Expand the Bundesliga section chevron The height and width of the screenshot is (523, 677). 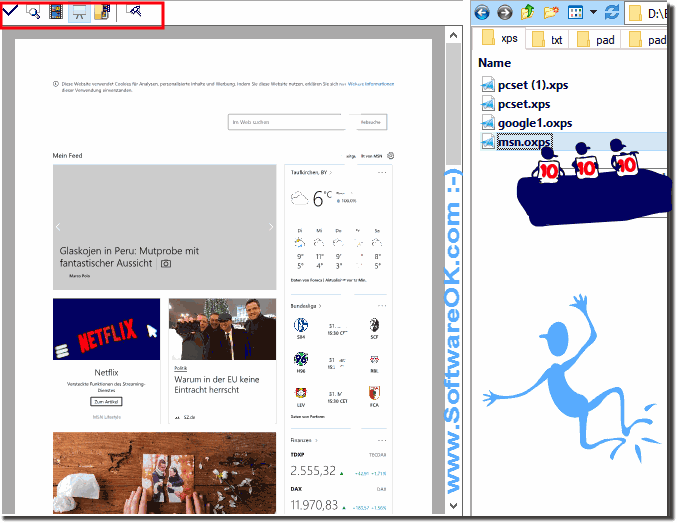click(x=320, y=306)
